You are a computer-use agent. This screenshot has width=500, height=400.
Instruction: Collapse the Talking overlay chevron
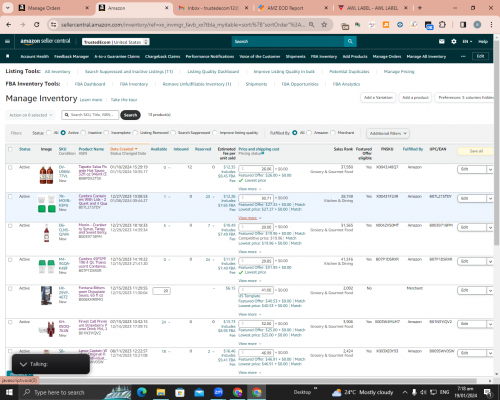click(23, 364)
